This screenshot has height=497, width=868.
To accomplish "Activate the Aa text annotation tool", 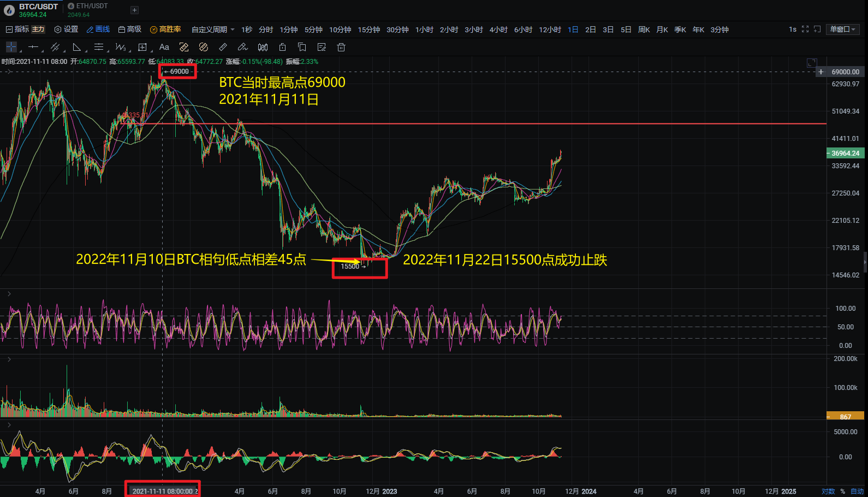I will [164, 47].
